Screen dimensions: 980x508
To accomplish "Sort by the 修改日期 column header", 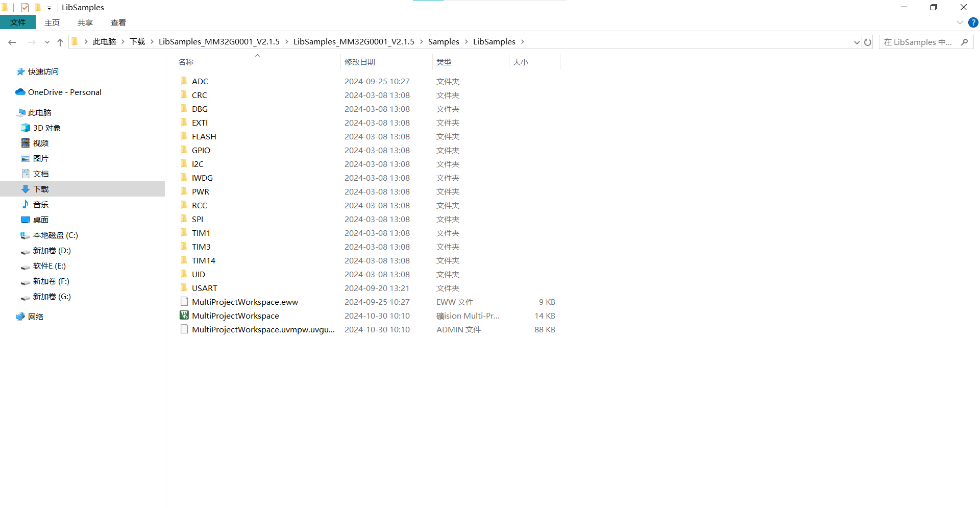I will (x=360, y=62).
